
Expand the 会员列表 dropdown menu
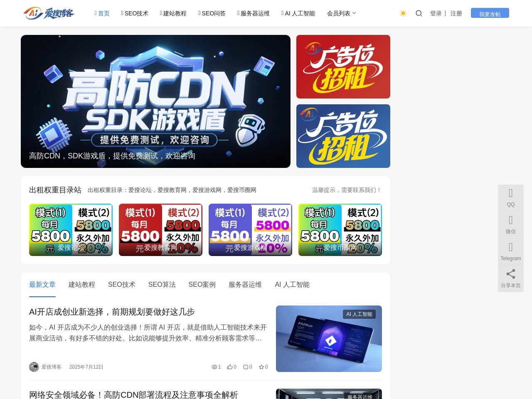coord(341,13)
